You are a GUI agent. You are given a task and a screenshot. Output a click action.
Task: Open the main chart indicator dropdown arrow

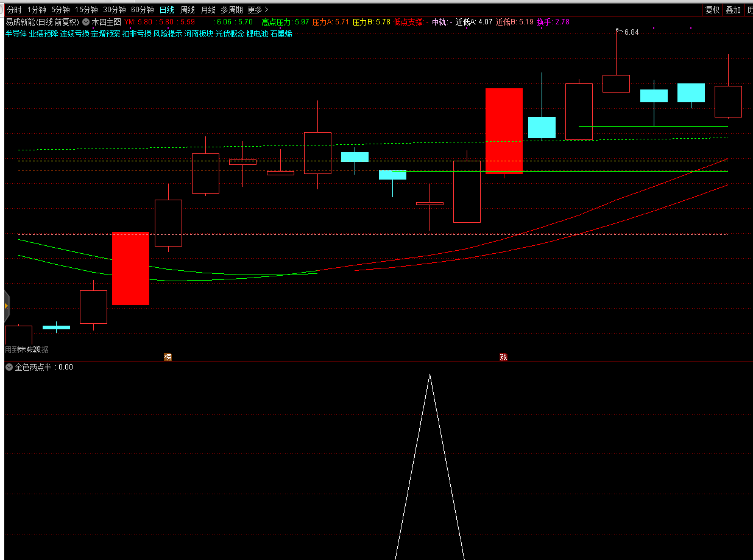coord(86,22)
